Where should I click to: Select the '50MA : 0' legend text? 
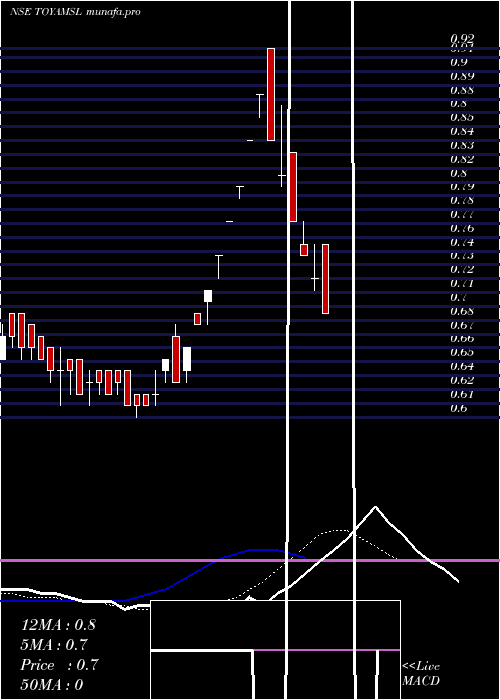(x=52, y=685)
